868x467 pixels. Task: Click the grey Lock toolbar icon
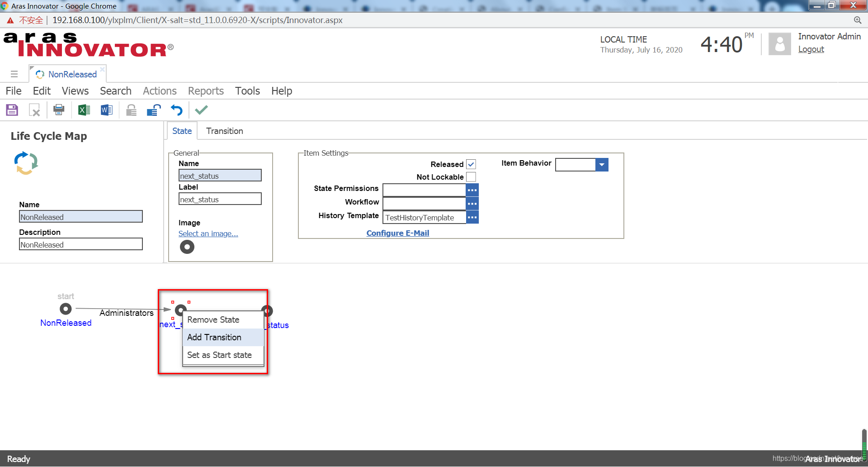point(131,110)
